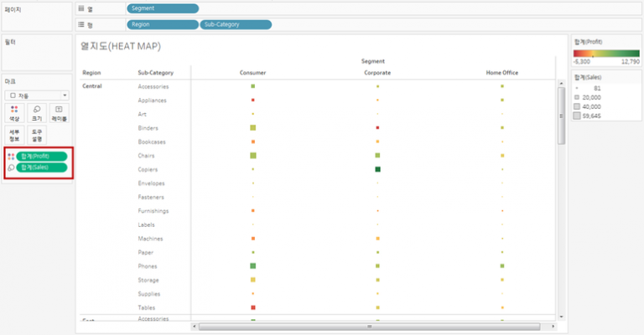644x335 pixels.
Task: Select the Region pill on Rows shelf
Action: pos(163,25)
